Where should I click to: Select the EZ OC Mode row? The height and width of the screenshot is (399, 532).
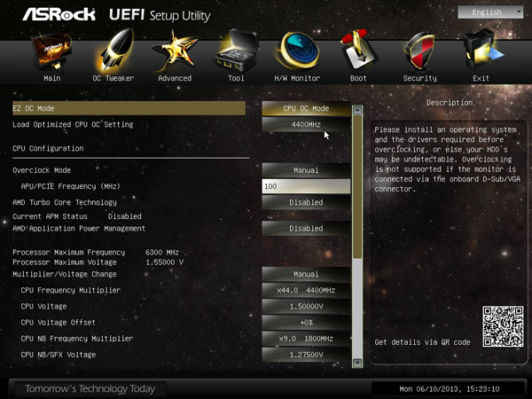tap(129, 108)
